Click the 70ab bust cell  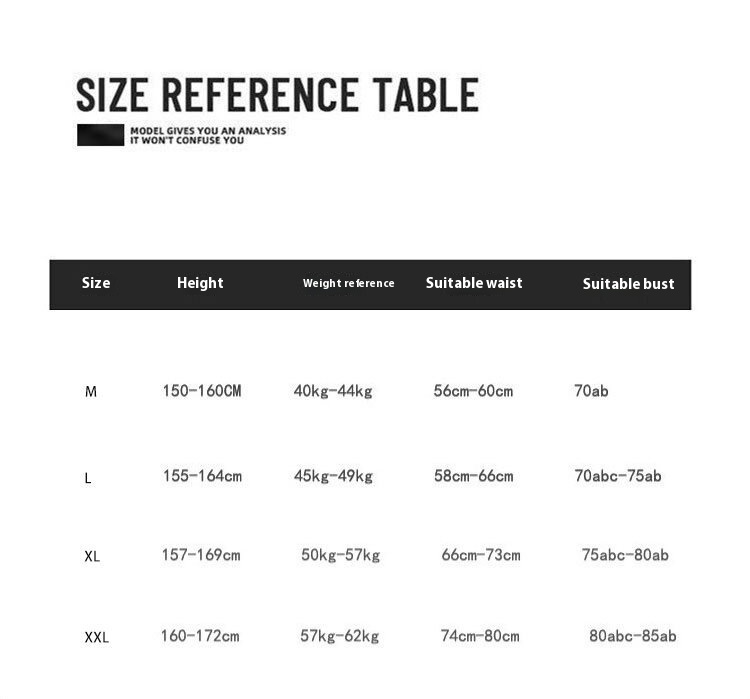[591, 391]
